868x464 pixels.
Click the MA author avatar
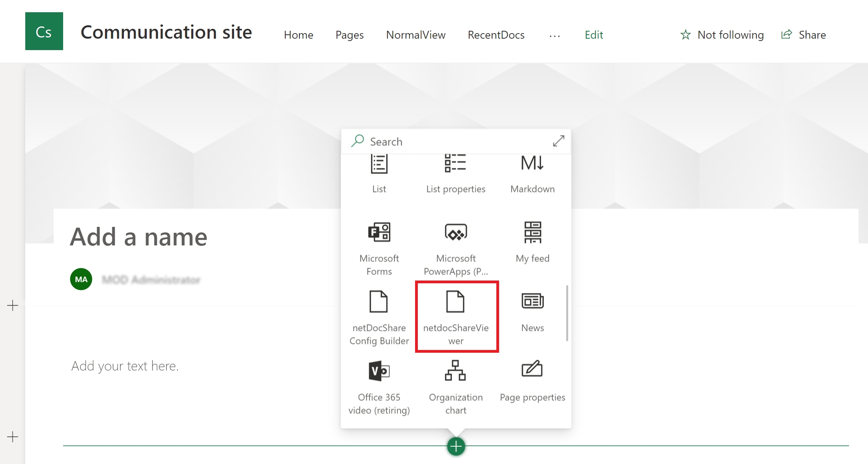(x=81, y=279)
